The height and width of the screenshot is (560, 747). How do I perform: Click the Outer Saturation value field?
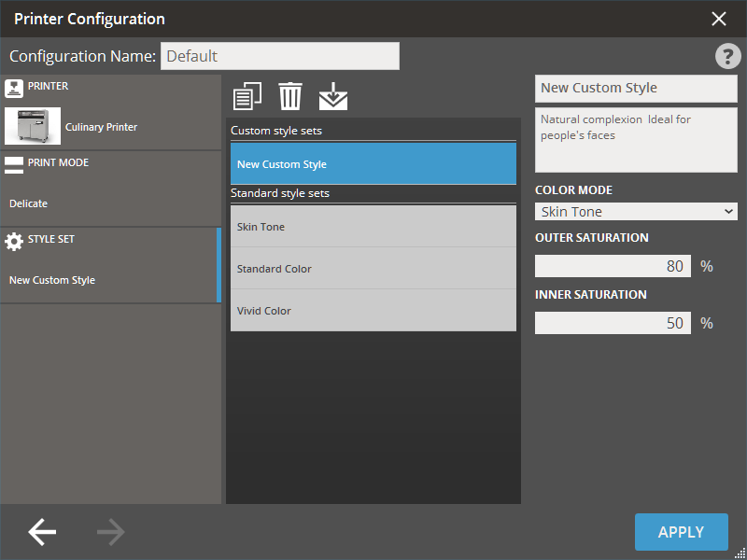tap(613, 266)
